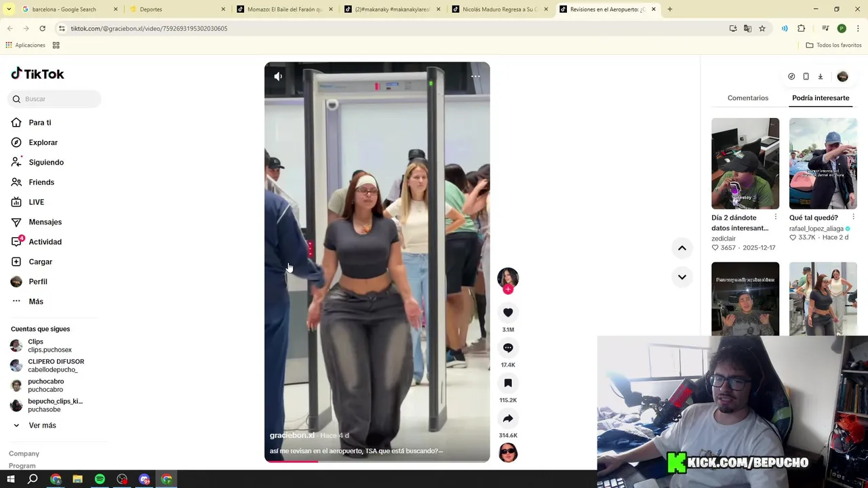Click the address bar URL
The image size is (868, 488).
[149, 28]
